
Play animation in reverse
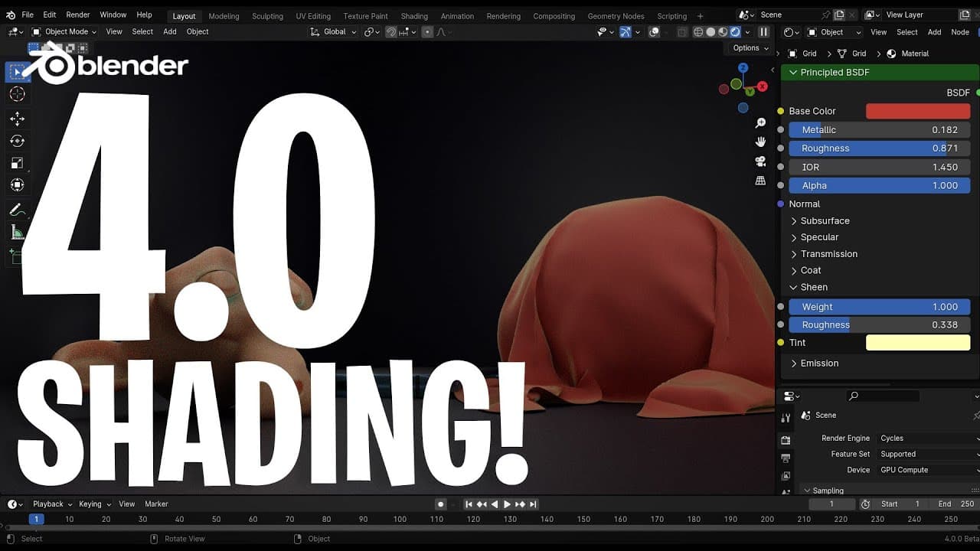495,504
